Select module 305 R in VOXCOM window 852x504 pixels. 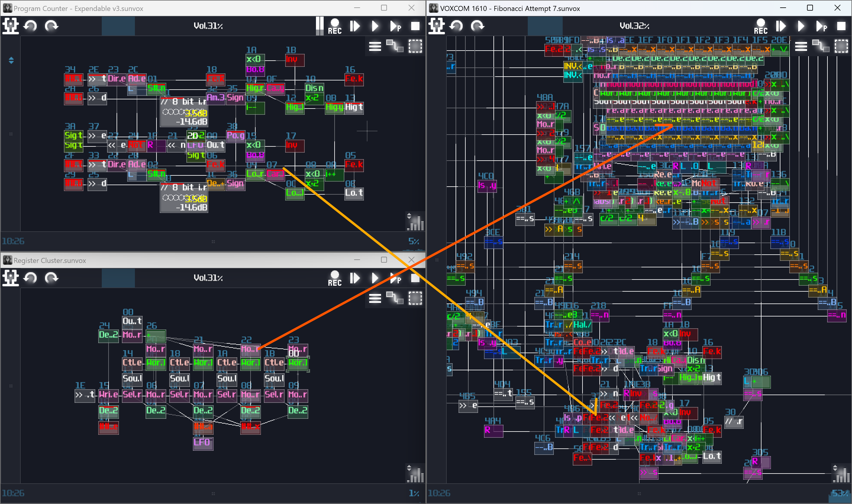[761, 462]
